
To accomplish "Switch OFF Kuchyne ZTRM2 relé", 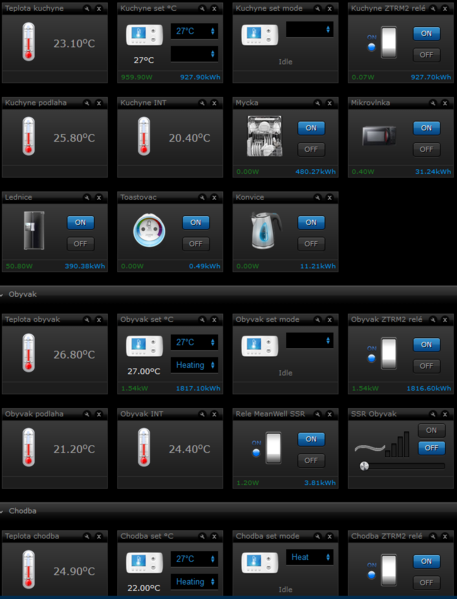I will (x=426, y=55).
